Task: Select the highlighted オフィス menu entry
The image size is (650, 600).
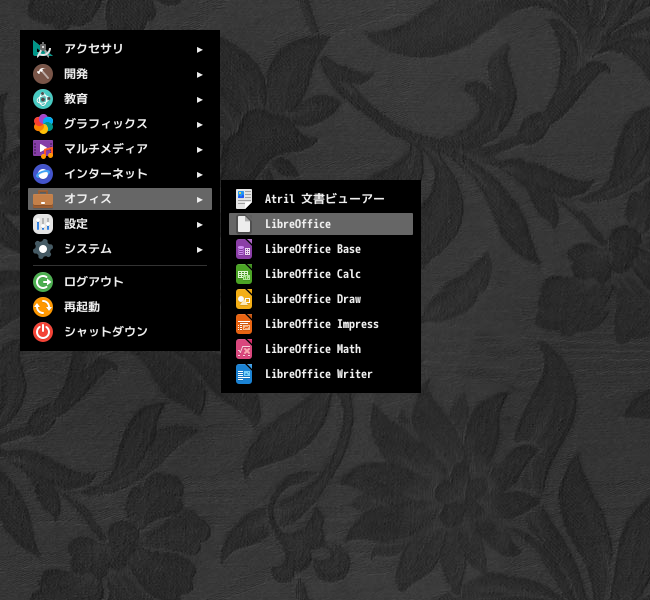Action: point(120,199)
